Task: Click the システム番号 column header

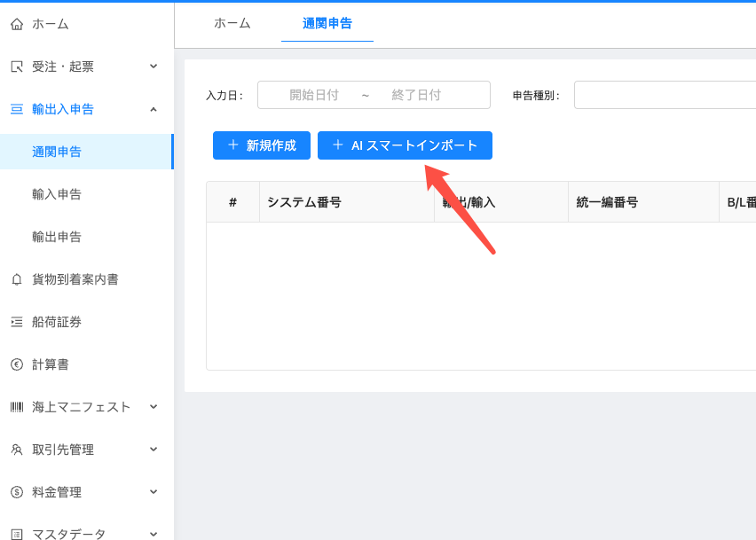Action: pyautogui.click(x=347, y=202)
